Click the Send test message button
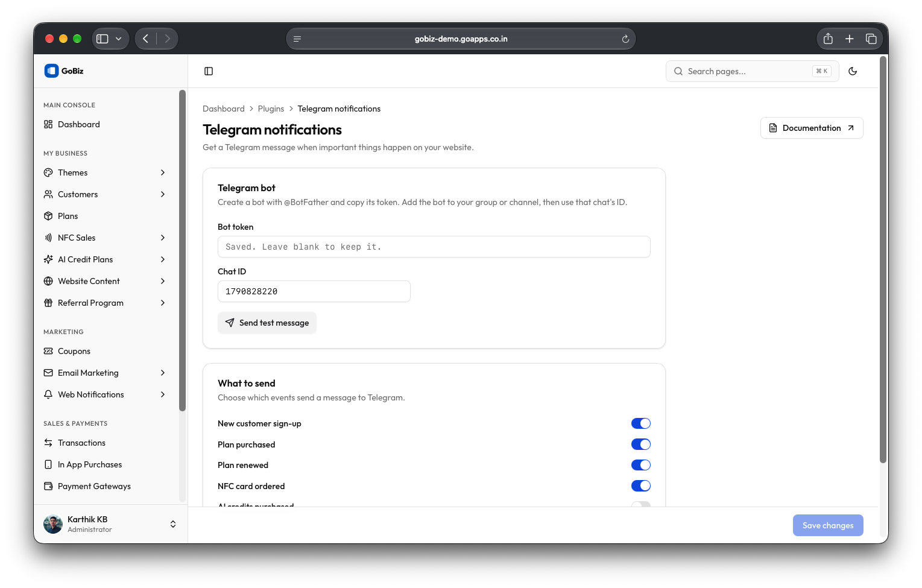Viewport: 922px width, 588px height. 267,323
